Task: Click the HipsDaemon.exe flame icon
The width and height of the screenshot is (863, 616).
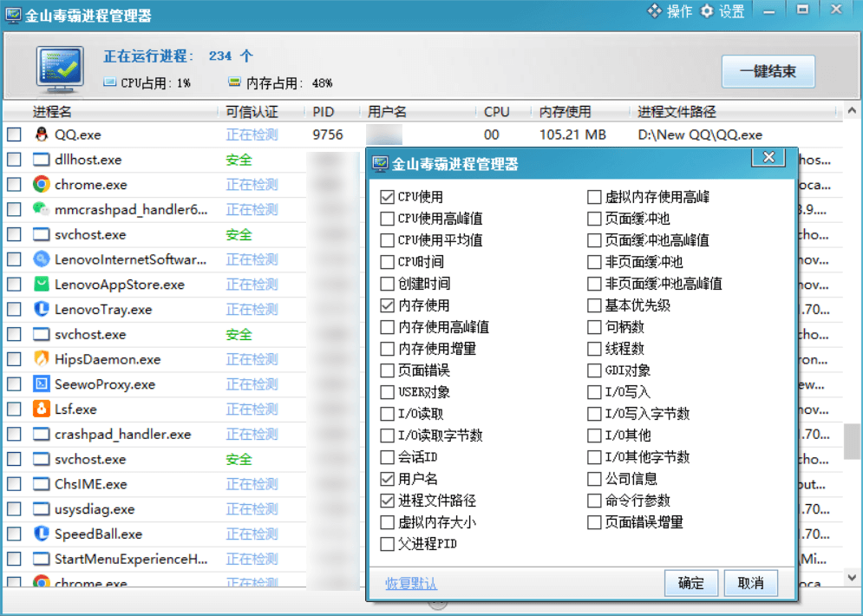Action: 42,359
